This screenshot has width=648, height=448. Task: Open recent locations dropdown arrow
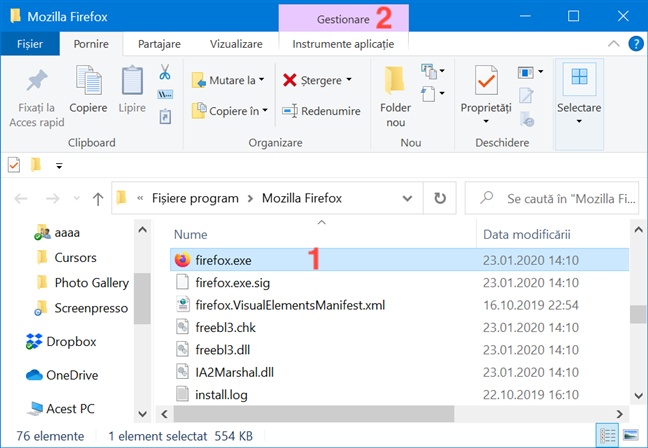76,199
